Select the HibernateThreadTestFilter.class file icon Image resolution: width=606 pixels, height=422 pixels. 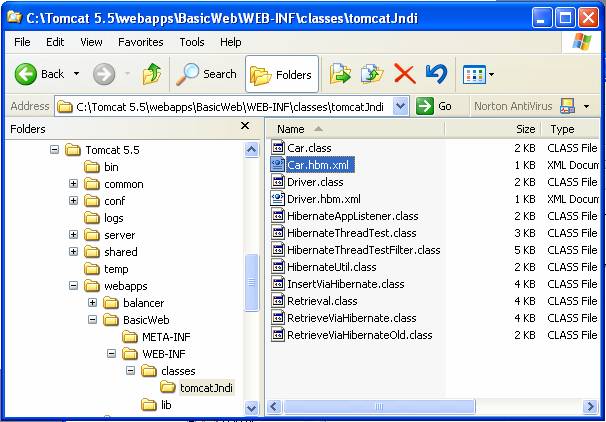278,250
